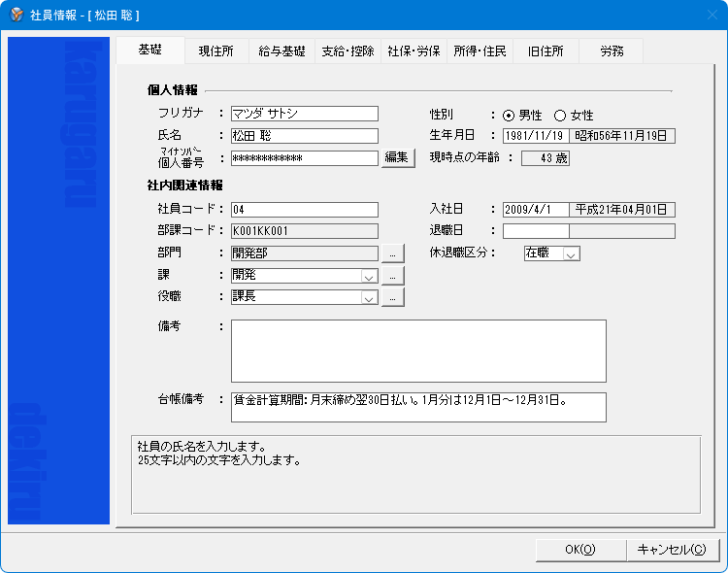Open the 給与基礎 tab
Image resolution: width=728 pixels, height=573 pixels.
click(x=281, y=51)
